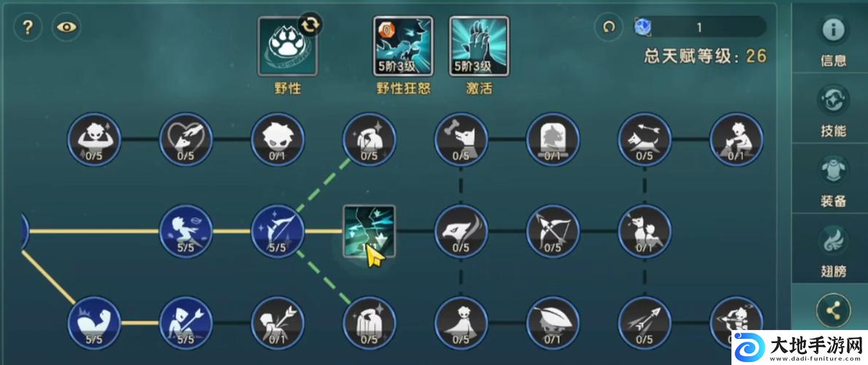Open the 翅膀 tab
Viewport: 868px width, 365px height.
(x=833, y=249)
